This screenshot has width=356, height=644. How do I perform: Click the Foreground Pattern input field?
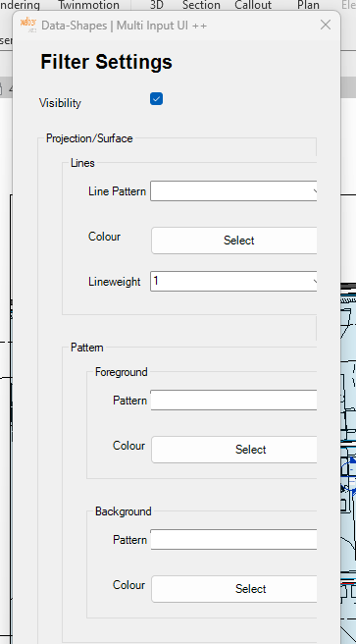[233, 400]
